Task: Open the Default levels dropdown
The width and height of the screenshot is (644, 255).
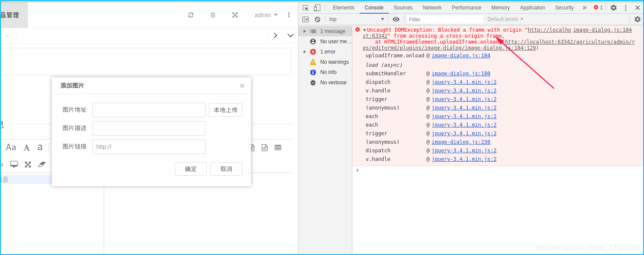Action: (505, 19)
